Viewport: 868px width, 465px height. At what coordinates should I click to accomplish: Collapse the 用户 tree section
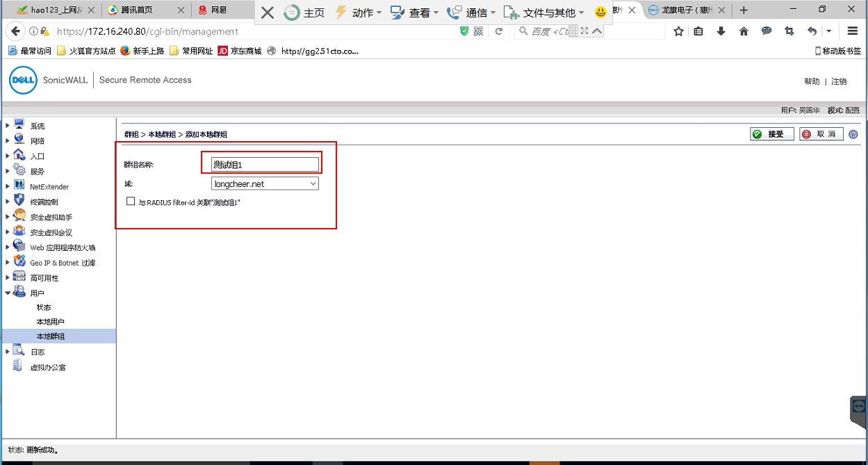(x=8, y=293)
